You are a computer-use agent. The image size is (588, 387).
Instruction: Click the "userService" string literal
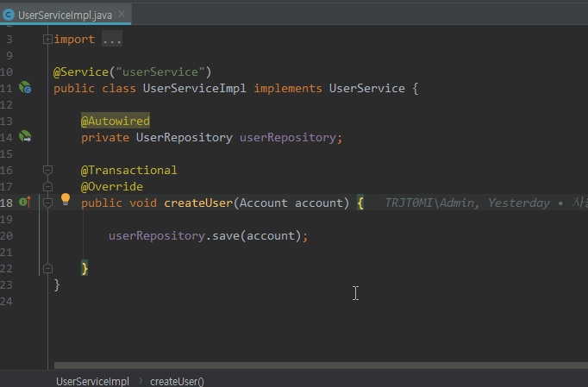point(160,72)
